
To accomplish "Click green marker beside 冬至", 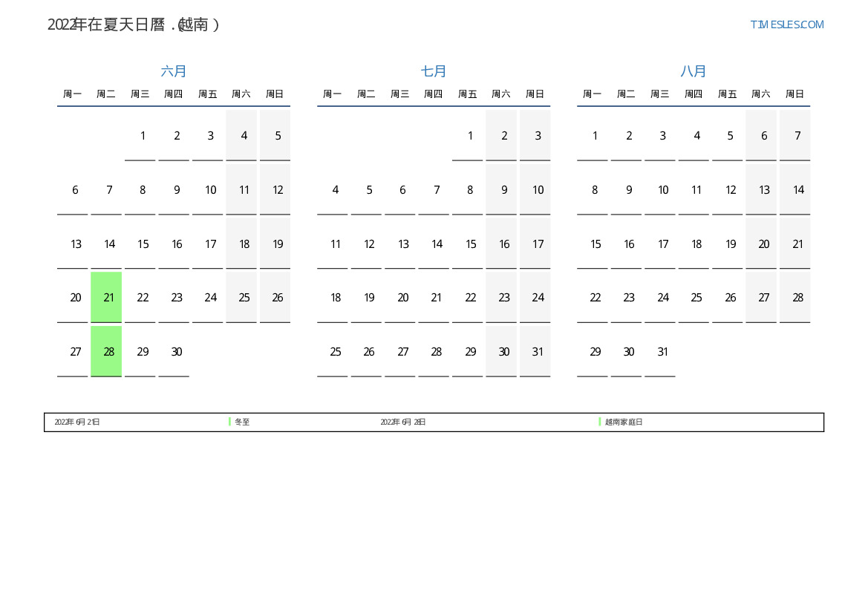I will click(x=229, y=422).
